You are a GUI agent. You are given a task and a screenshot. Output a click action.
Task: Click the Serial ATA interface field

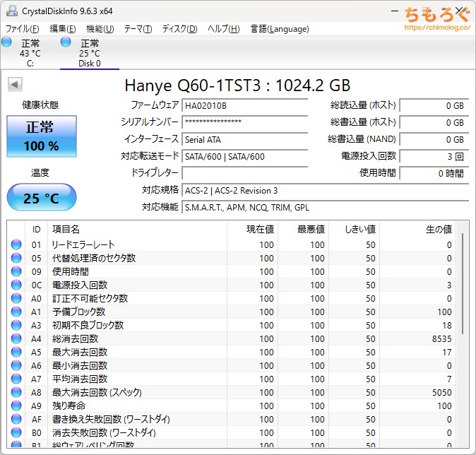coord(244,139)
